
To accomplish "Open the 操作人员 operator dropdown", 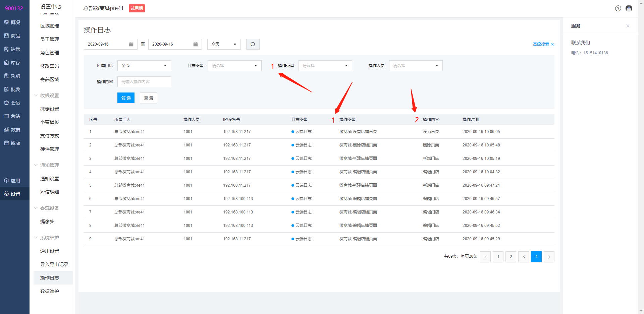I will (x=416, y=66).
